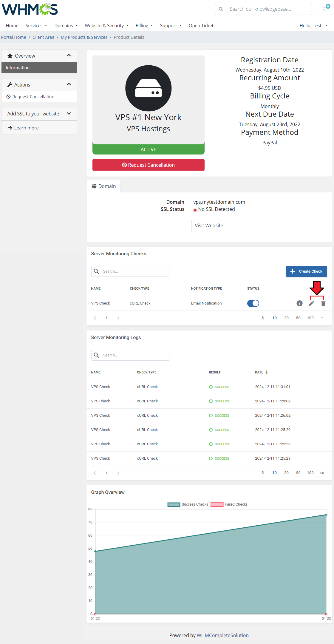Sort Monitoring Checks by STATUS column

253,288
